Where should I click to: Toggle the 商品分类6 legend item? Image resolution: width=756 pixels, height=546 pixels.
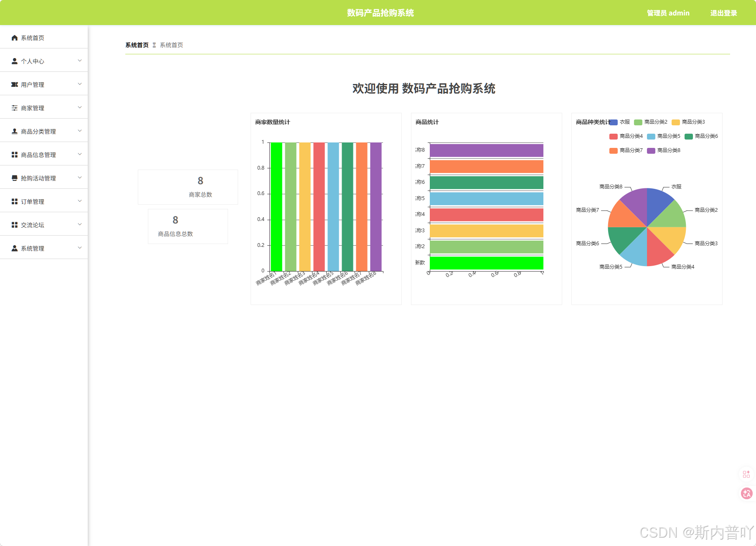tap(701, 136)
